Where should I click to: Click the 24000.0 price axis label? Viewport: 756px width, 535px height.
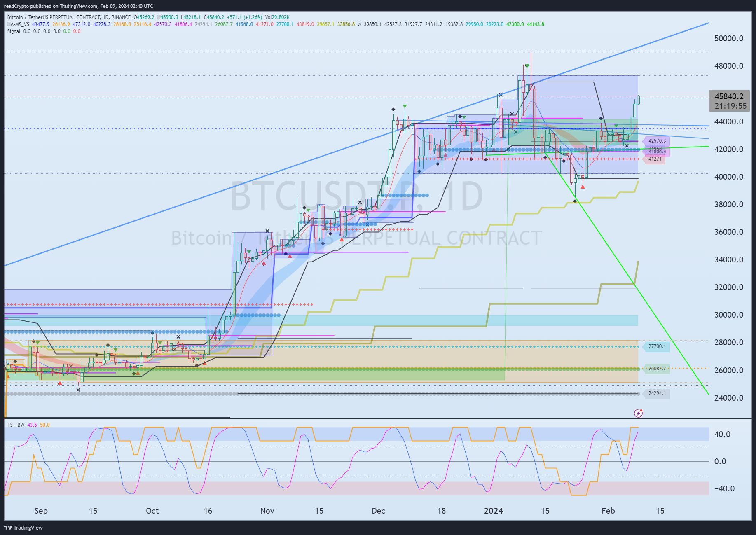[729, 398]
